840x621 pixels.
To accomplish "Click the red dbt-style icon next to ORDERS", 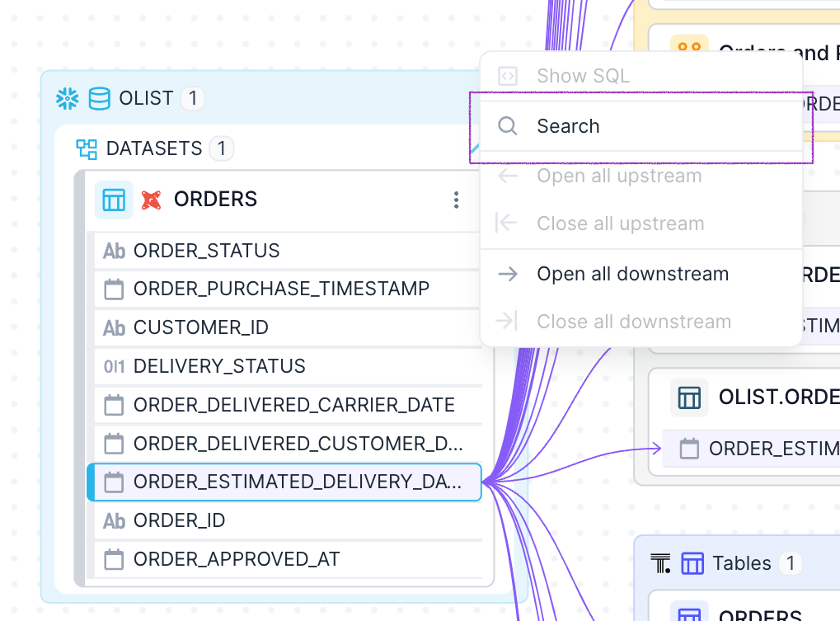I will coord(151,200).
